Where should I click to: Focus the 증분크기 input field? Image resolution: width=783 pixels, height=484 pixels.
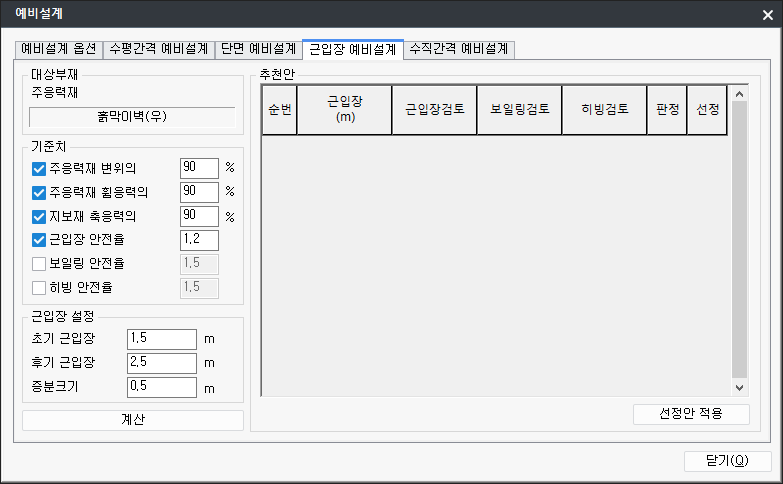click(x=161, y=387)
